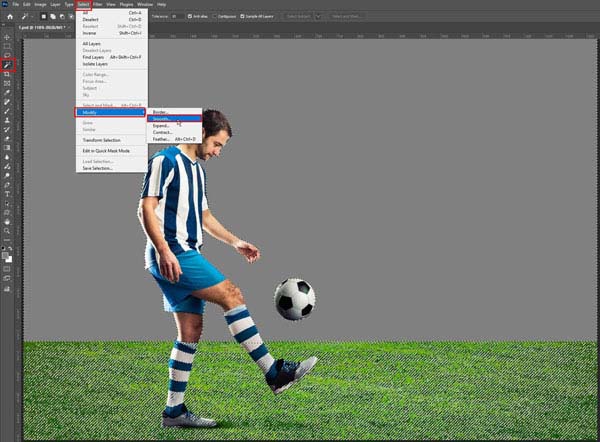Select the Rectangle shape tool
This screenshot has width=600, height=442.
click(7, 212)
